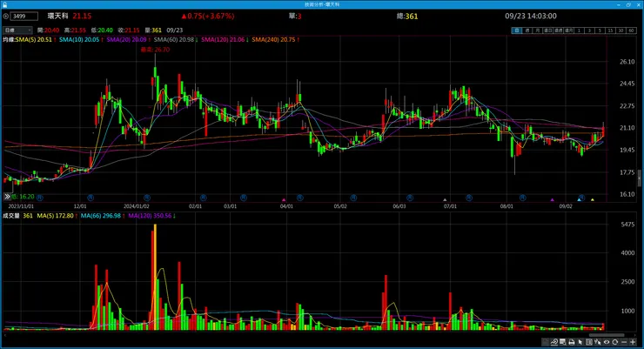Click the circled month marker right of 03/01
The image size is (644, 349).
point(244,198)
